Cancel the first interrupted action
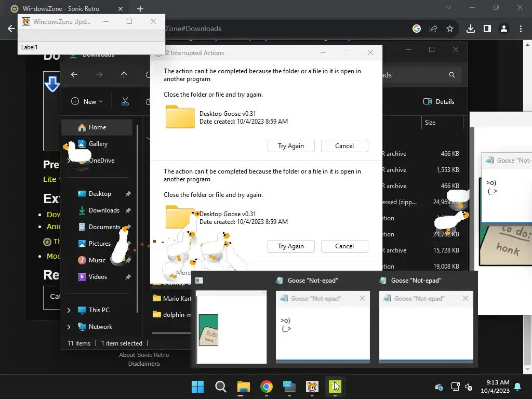Viewport: 532px width, 399px height. coord(344,146)
